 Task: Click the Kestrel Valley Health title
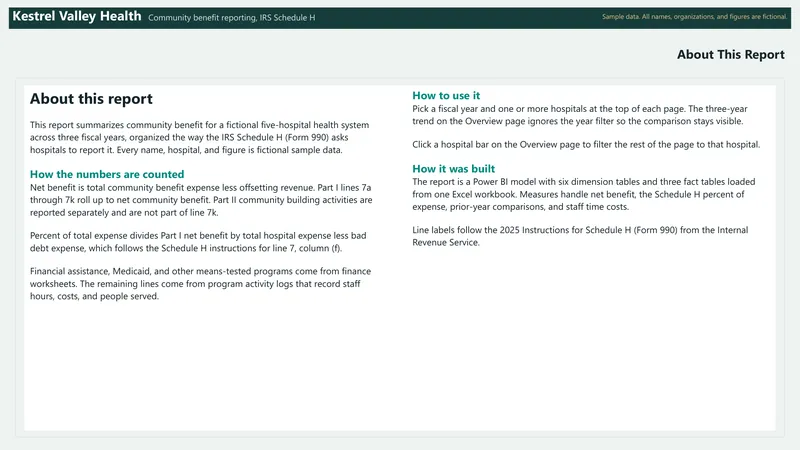(x=77, y=16)
